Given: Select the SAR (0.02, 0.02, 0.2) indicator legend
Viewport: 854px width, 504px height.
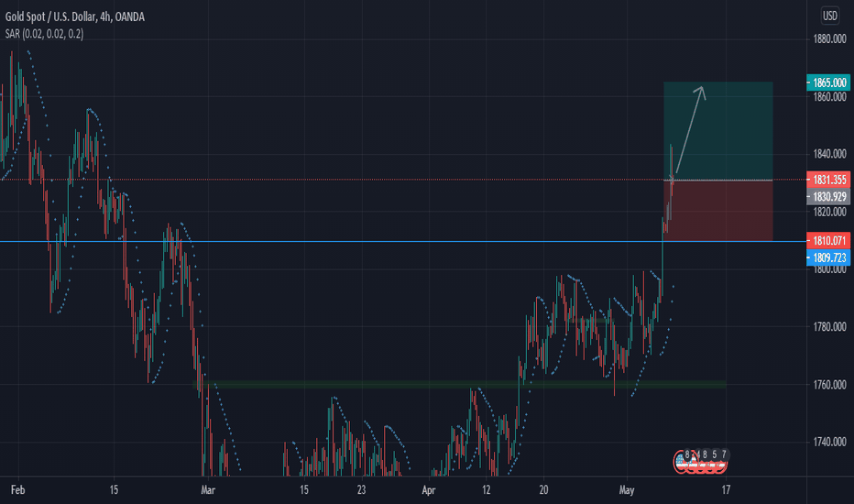Looking at the screenshot, I should click(44, 34).
